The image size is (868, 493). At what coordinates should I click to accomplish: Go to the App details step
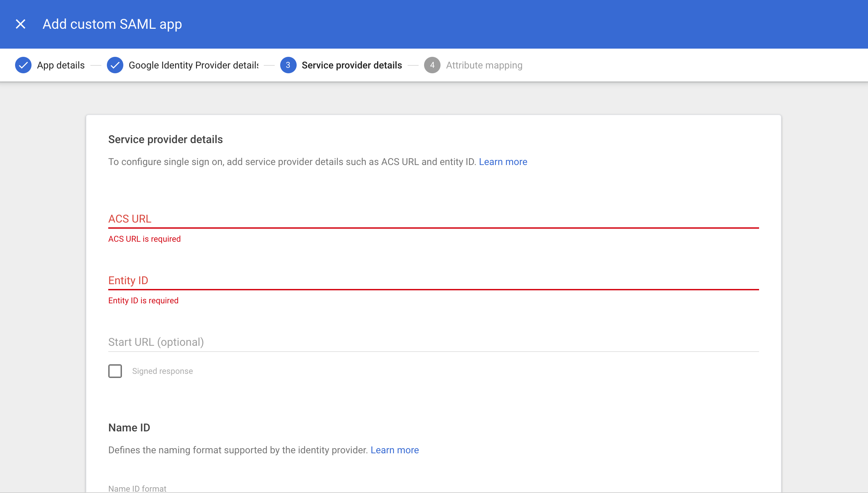pos(61,65)
